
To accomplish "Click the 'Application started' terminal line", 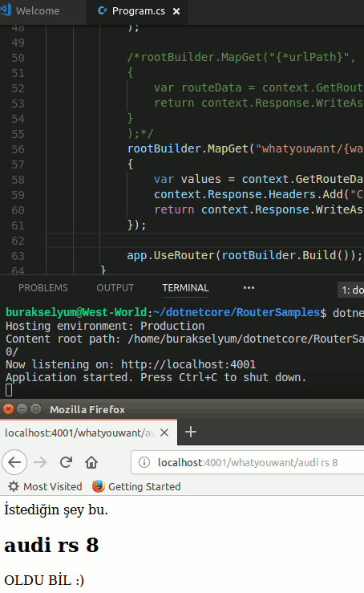I will coord(156,377).
